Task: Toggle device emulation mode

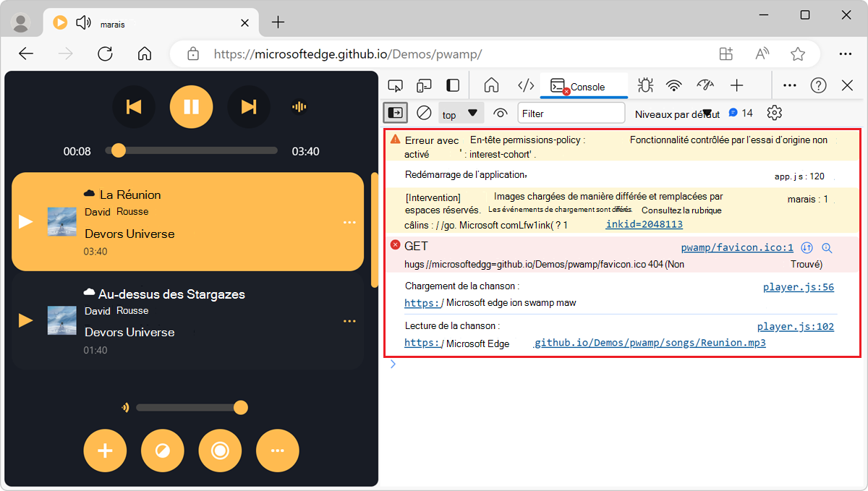Action: click(x=424, y=85)
